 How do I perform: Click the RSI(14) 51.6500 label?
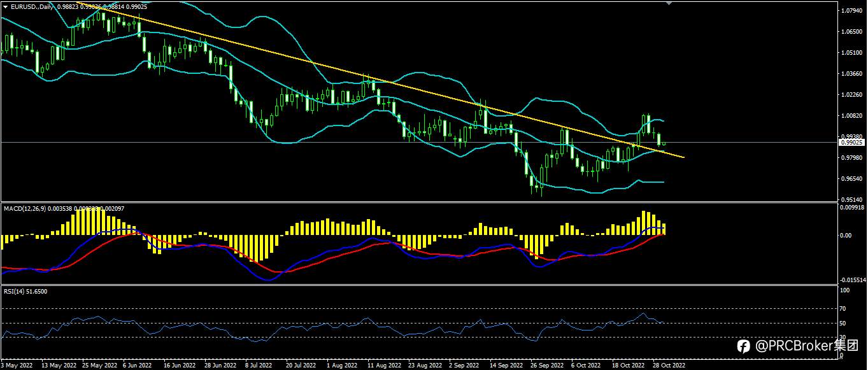pyautogui.click(x=25, y=291)
